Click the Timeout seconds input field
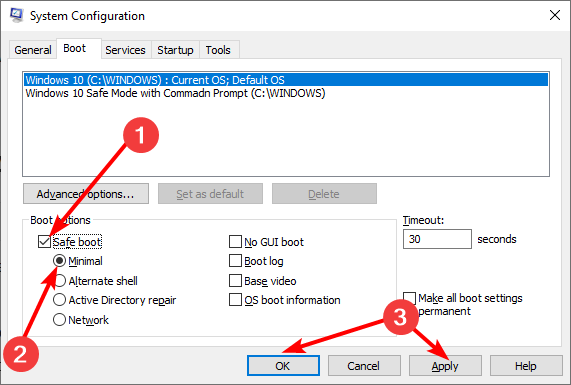 (437, 239)
